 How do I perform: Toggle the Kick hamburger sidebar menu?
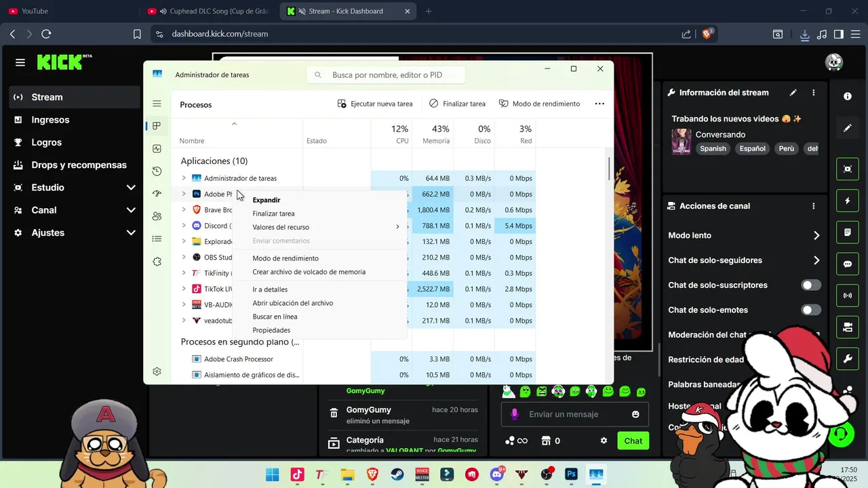(20, 62)
